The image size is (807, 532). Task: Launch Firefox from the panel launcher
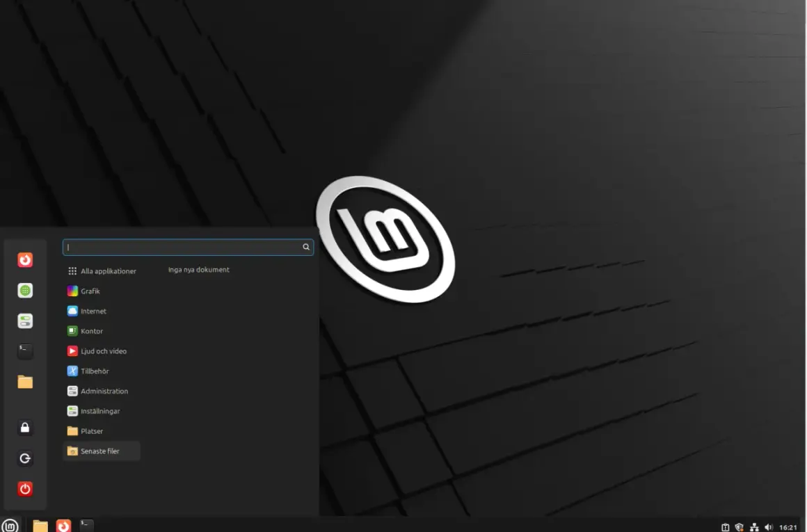63,525
